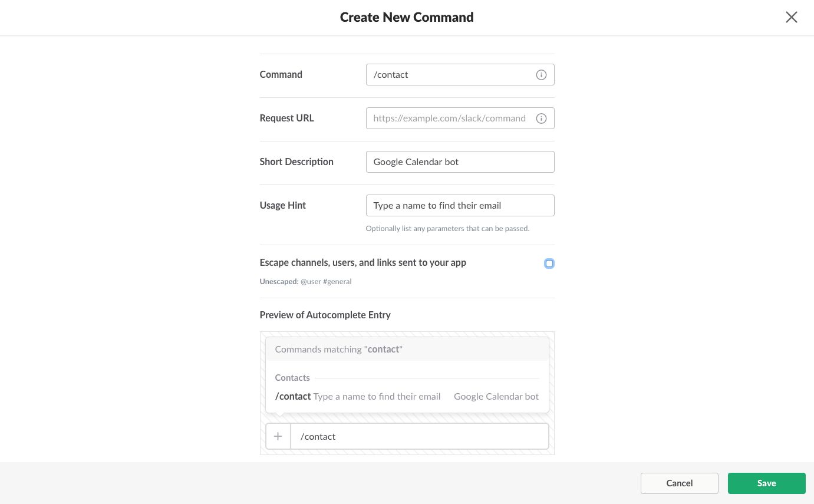Click the Commands matching "contact" header
The height and width of the screenshot is (504, 814).
[x=339, y=350]
